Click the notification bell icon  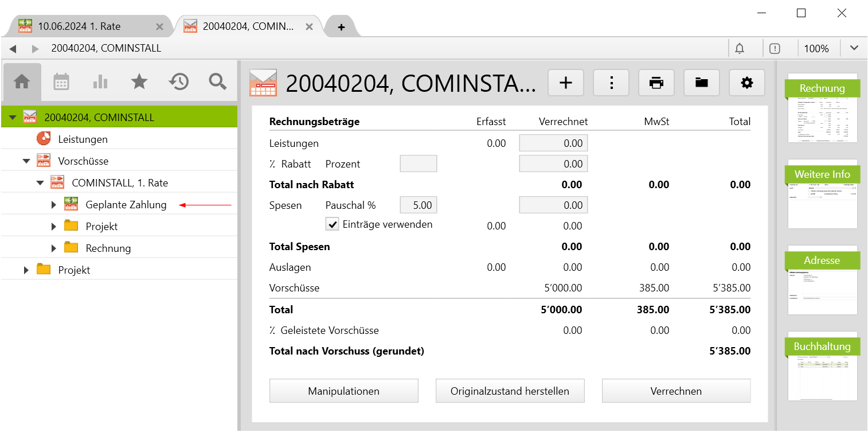(740, 49)
